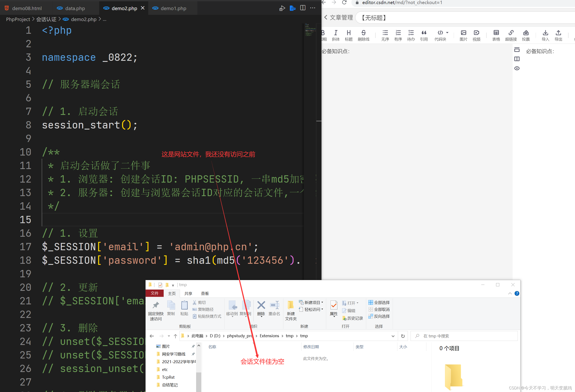Collapse the Explorer ribbon

[x=510, y=293]
